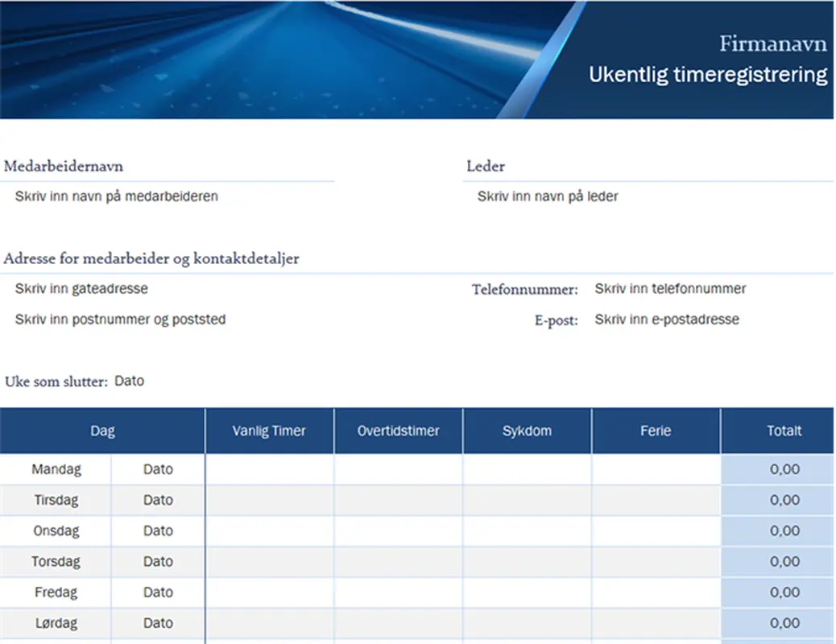Click the Dato cell for Mandag
The image size is (836, 644).
[x=158, y=469]
